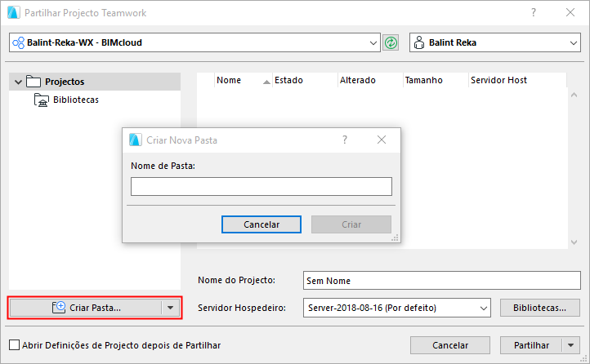Open the Balint-Reka-WX BIMcloud server dropdown

point(373,42)
